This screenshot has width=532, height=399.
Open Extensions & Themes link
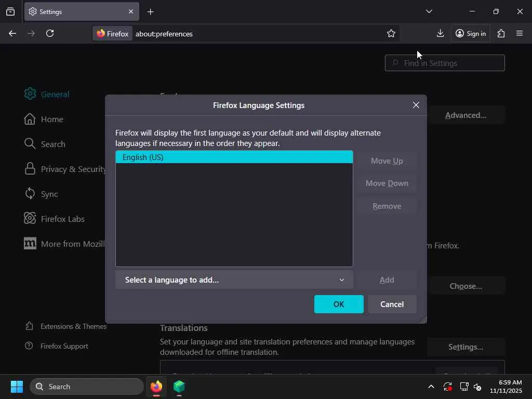(66, 326)
